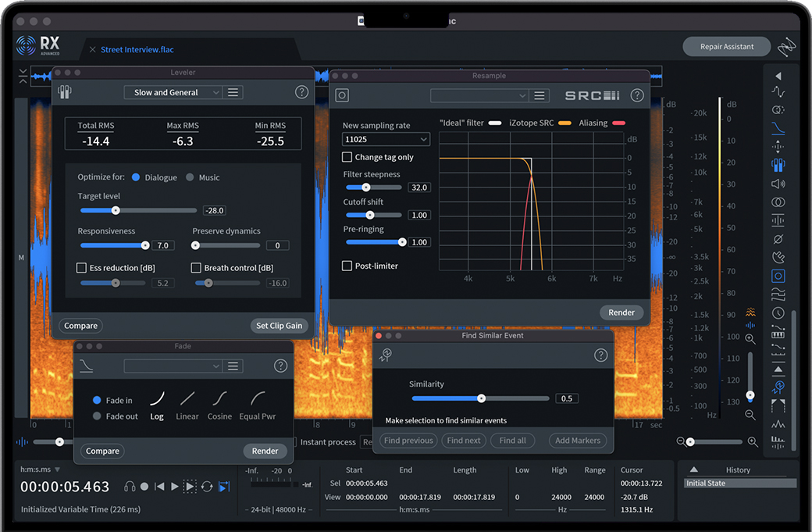Screen dimensions: 812x532
Task: Toggle loop playback icon
Action: (x=207, y=487)
